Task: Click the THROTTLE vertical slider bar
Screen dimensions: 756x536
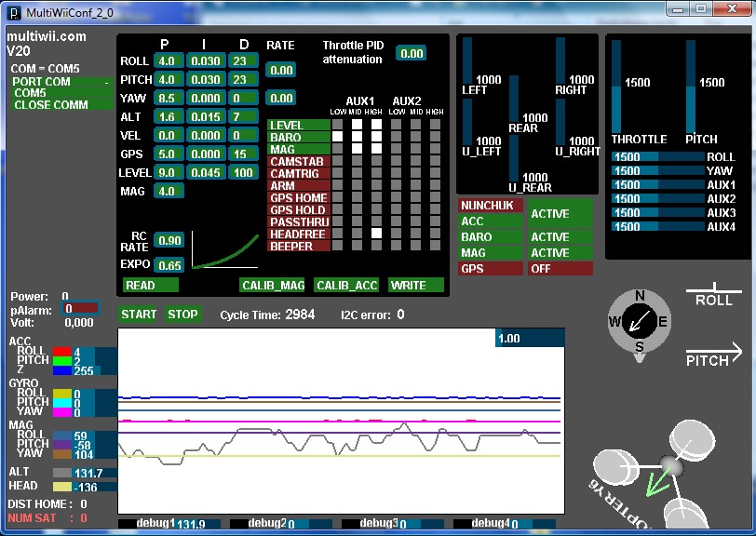Action: click(616, 87)
